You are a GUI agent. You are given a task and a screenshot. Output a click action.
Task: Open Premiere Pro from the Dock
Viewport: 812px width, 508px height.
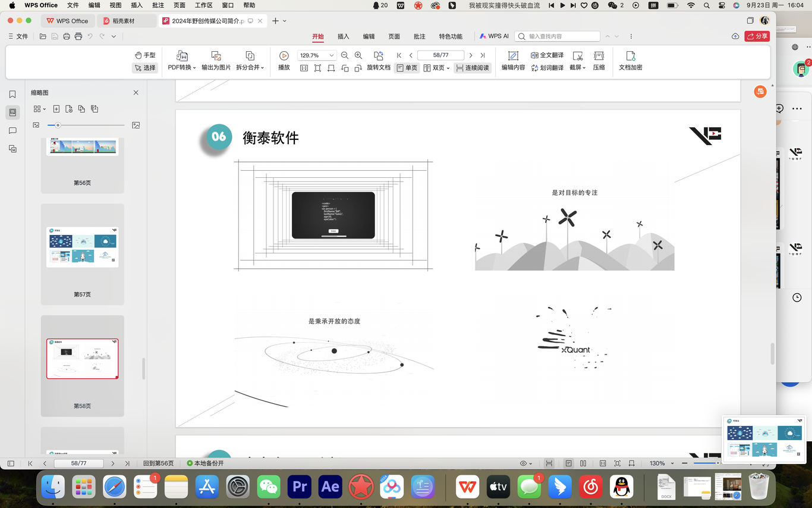click(x=299, y=487)
